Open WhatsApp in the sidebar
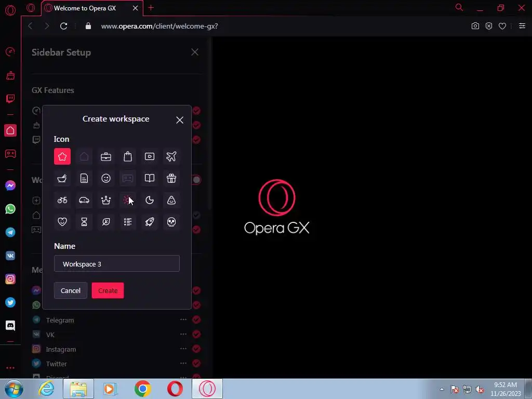Screen dimensions: 532x399 click(10, 209)
